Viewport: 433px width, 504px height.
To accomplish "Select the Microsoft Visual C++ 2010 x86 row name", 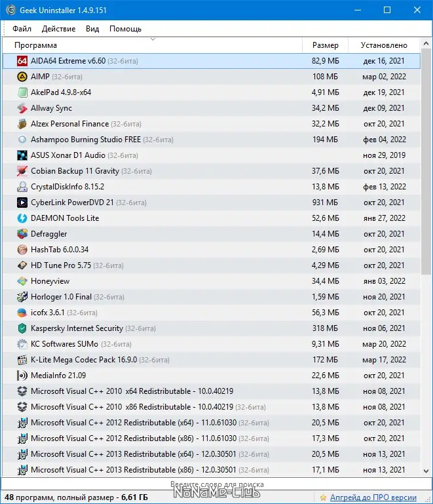I will click(x=132, y=407).
